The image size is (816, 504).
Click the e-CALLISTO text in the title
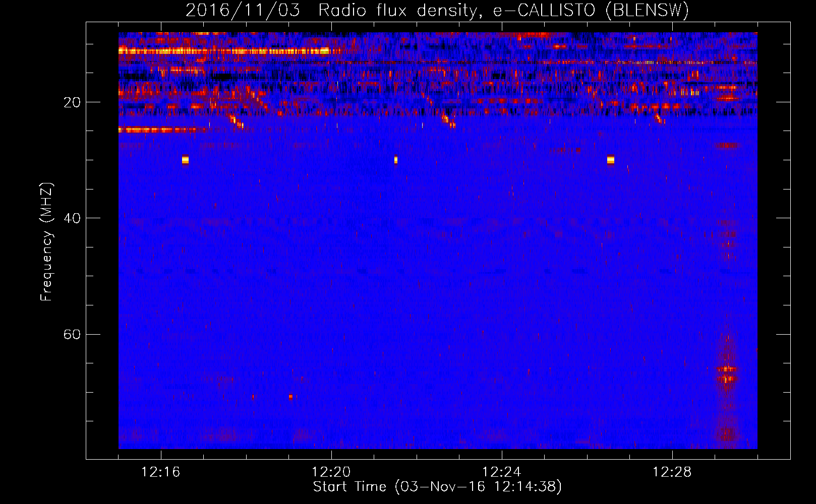pyautogui.click(x=545, y=10)
